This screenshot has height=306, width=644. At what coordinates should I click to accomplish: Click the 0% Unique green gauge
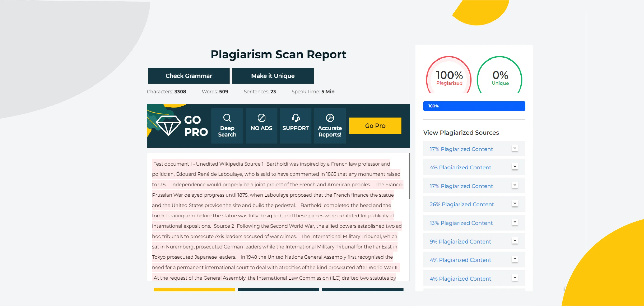point(500,75)
